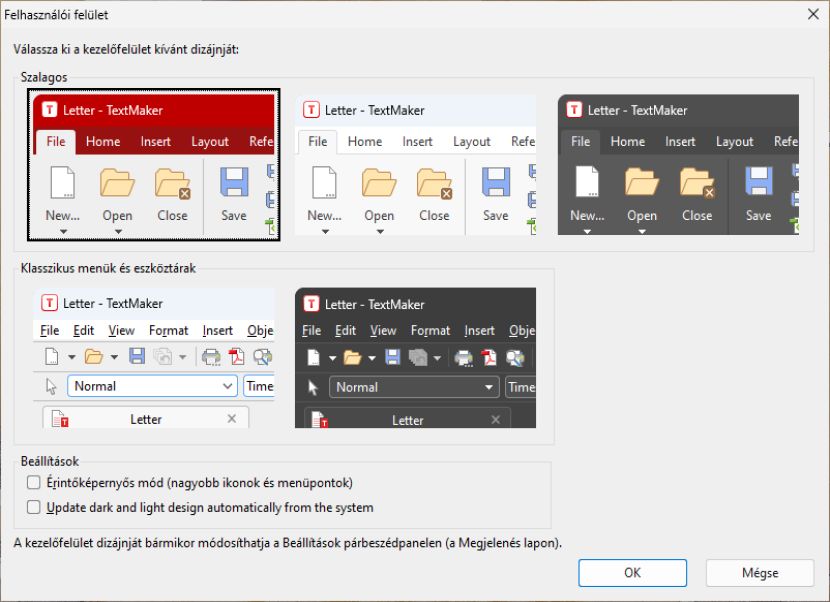Click the TextMaker logo in light ribbon preview
This screenshot has height=602, width=830.
tap(311, 110)
